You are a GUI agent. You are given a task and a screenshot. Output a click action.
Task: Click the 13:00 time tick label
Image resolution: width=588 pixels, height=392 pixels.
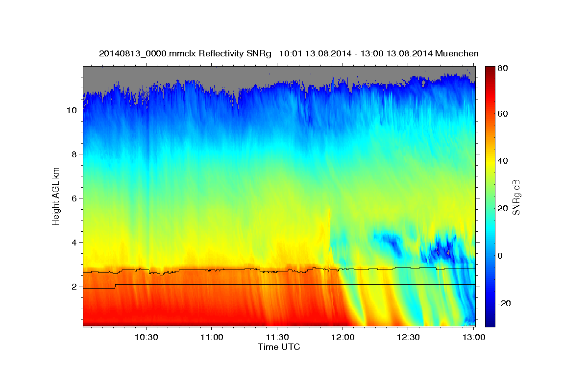click(474, 338)
